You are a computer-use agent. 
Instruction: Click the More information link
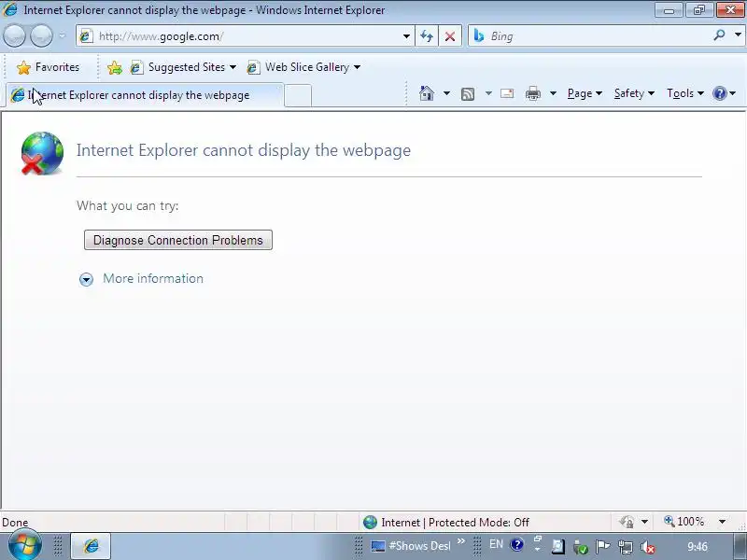pyautogui.click(x=153, y=278)
